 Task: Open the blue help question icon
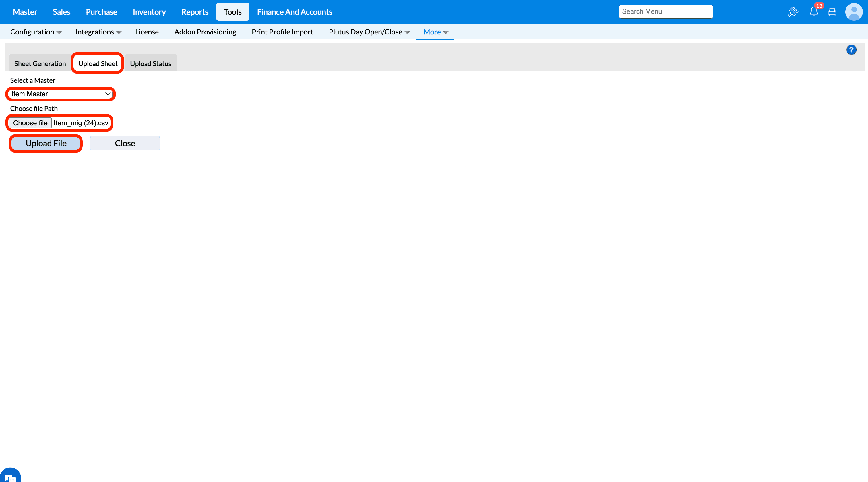(x=851, y=50)
